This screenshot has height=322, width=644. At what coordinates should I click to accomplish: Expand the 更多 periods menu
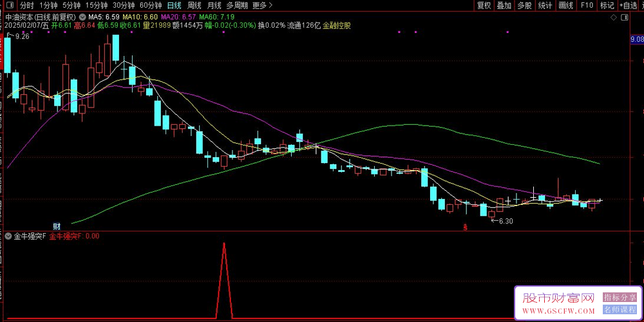[262, 5]
